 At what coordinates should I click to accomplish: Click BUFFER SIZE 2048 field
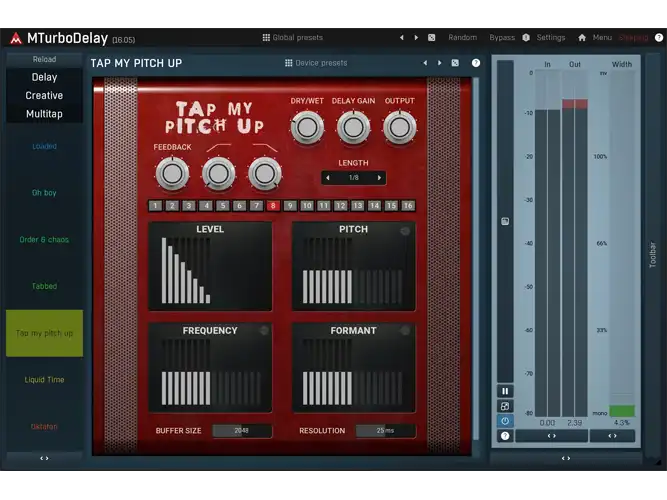tap(242, 431)
